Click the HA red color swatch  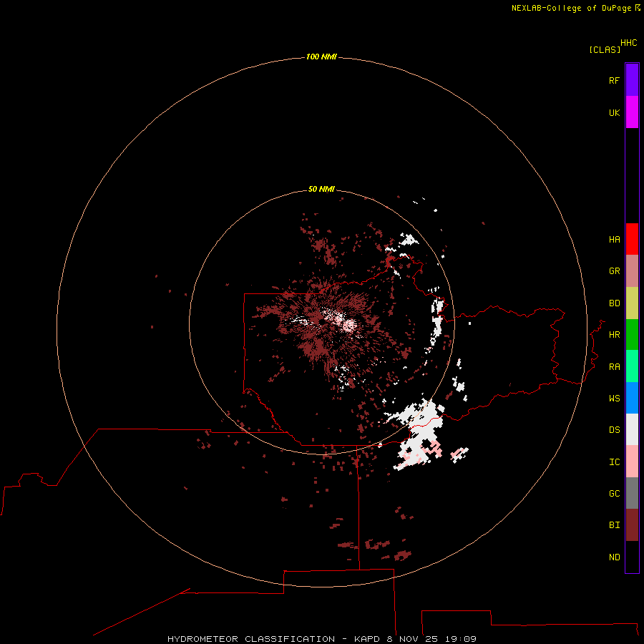(x=632, y=239)
